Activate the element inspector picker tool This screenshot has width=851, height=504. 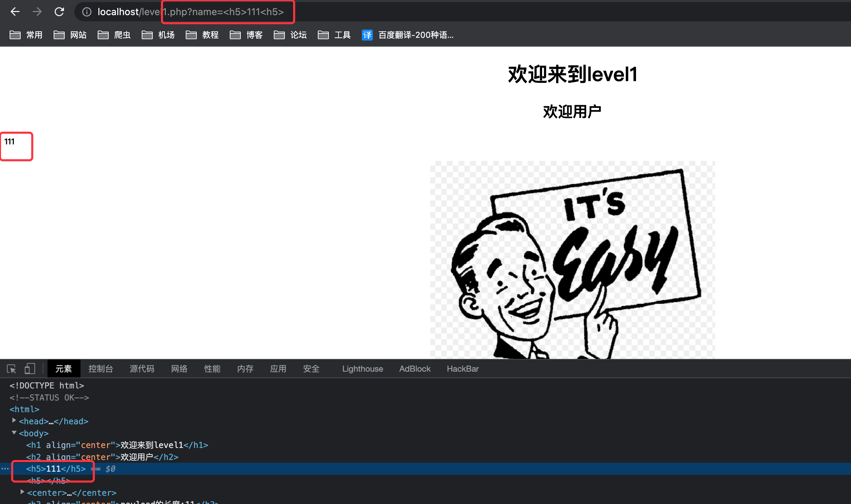coord(11,369)
